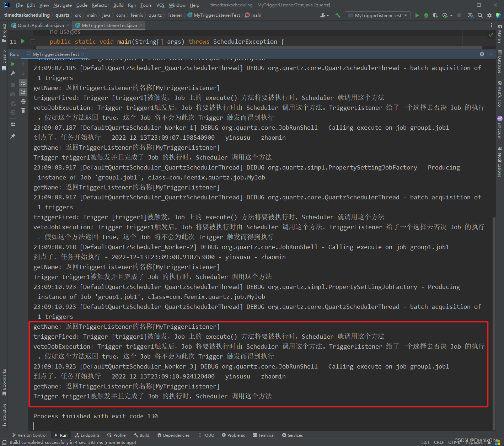This screenshot has height=446, width=504.
Task: Open the Refactor menu
Action: tap(100, 5)
